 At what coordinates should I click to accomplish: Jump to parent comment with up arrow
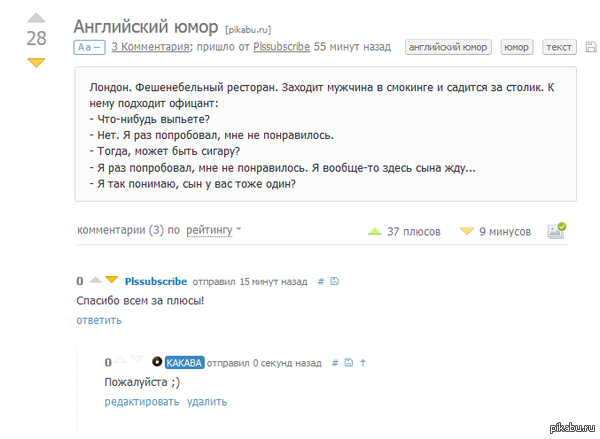coord(363,362)
